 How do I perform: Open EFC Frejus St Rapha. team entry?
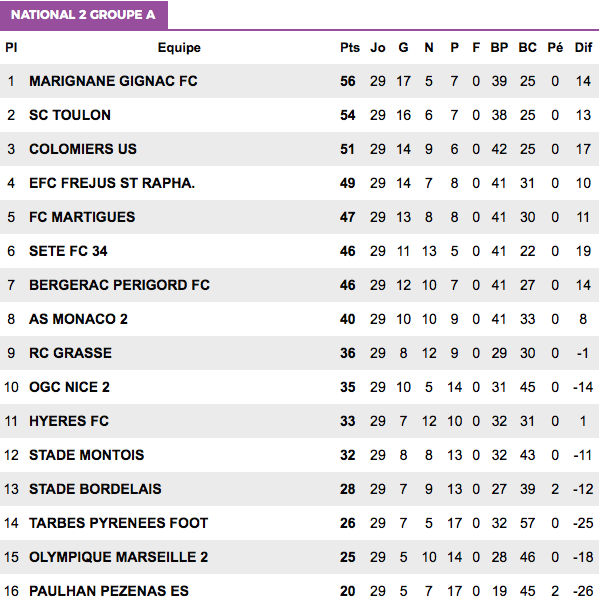pos(112,183)
